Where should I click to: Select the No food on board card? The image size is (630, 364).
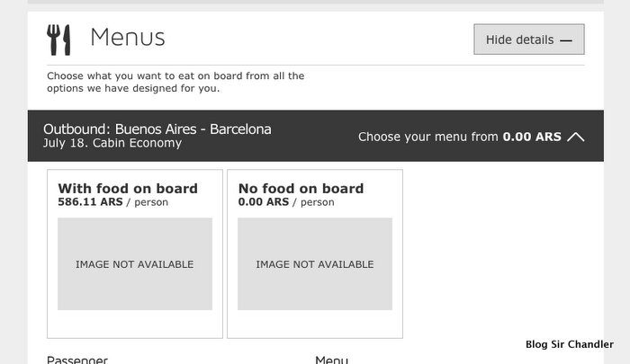(315, 253)
